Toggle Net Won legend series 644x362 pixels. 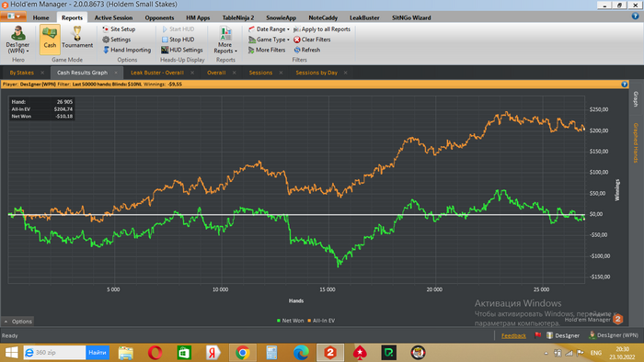click(x=291, y=321)
